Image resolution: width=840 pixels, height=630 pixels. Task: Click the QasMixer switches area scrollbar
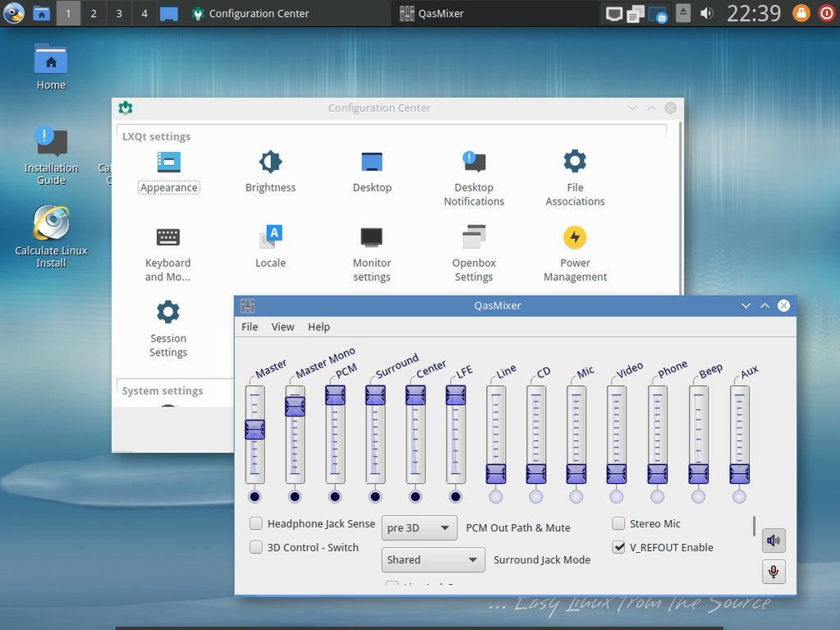[754, 526]
